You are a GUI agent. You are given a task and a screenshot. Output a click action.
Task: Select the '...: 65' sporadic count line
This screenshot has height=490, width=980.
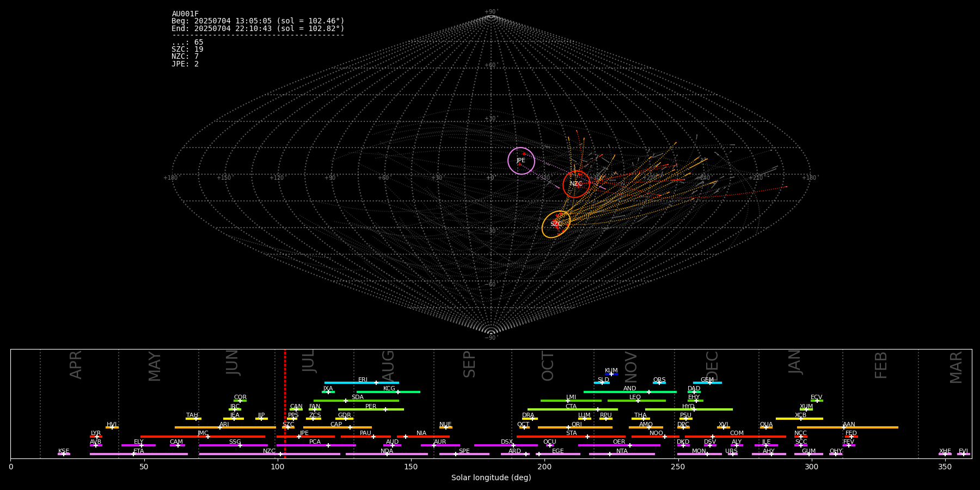187,42
